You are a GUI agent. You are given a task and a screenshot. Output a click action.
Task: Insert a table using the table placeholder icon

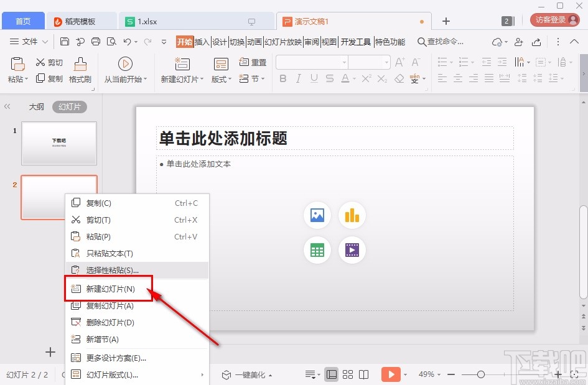click(x=317, y=249)
